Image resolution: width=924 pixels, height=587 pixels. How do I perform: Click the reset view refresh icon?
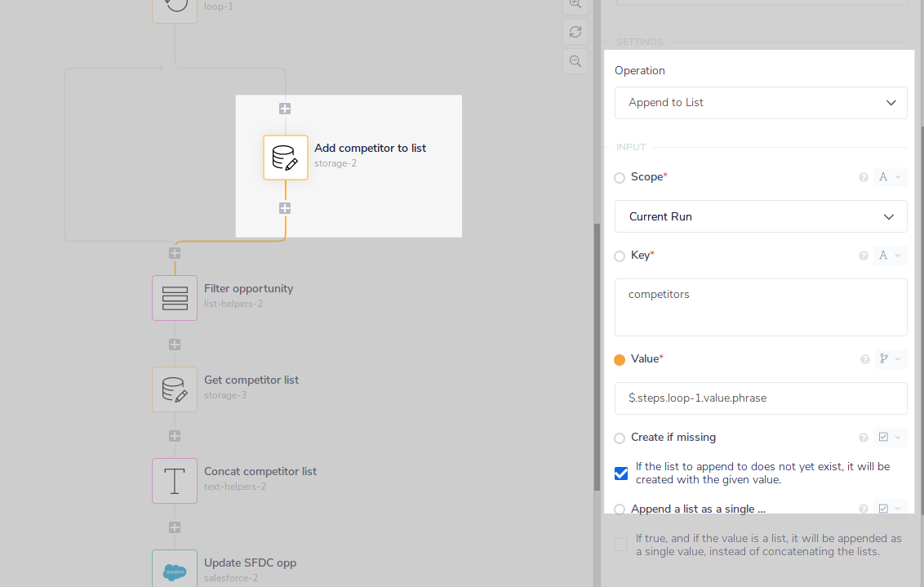[x=575, y=32]
